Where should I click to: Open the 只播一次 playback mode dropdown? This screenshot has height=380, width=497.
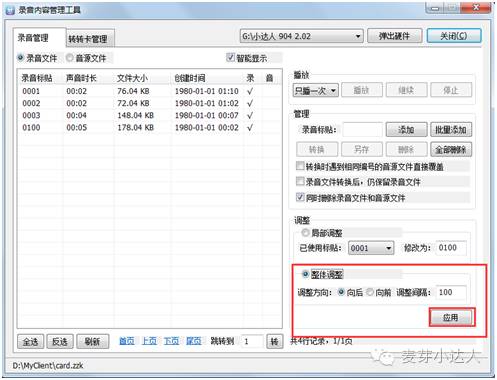point(316,90)
